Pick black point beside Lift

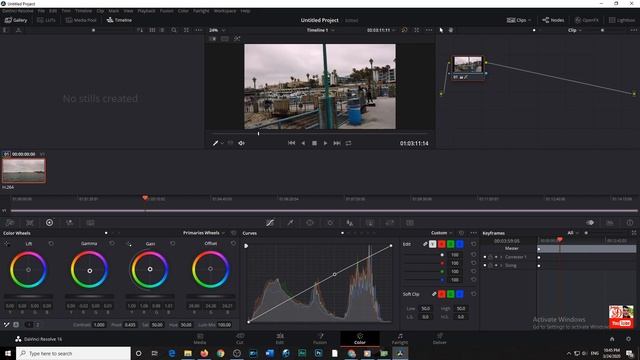(7, 244)
